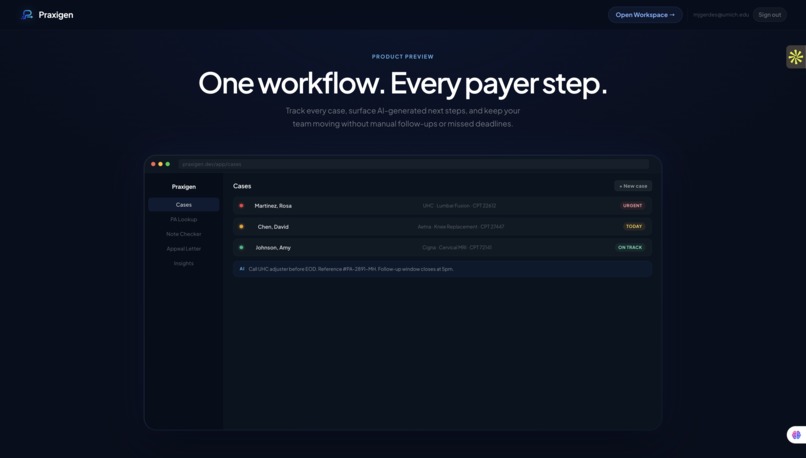
Task: Select Cases in the preview sidebar
Action: pyautogui.click(x=184, y=205)
